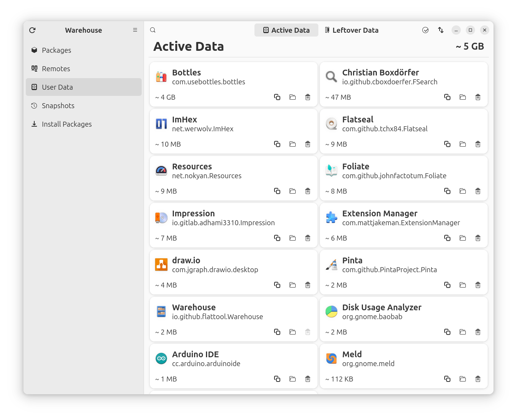Open Extension Manager data folder
Image resolution: width=517 pixels, height=420 pixels.
pyautogui.click(x=463, y=238)
